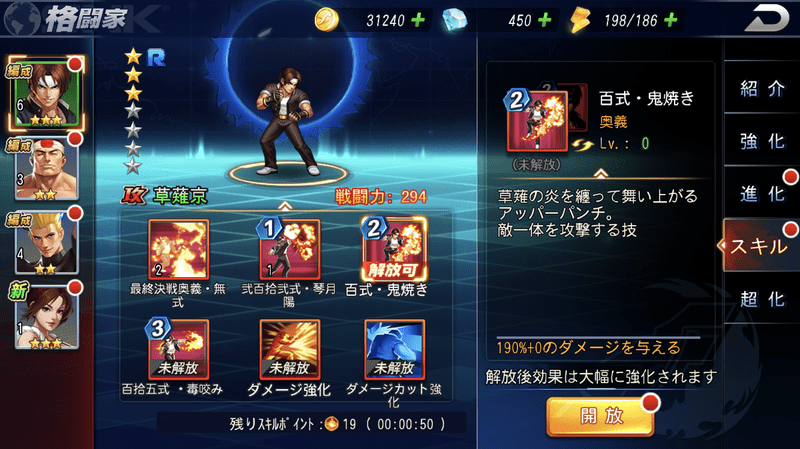Switch to the 進化 tab
The image size is (800, 449).
pos(762,194)
